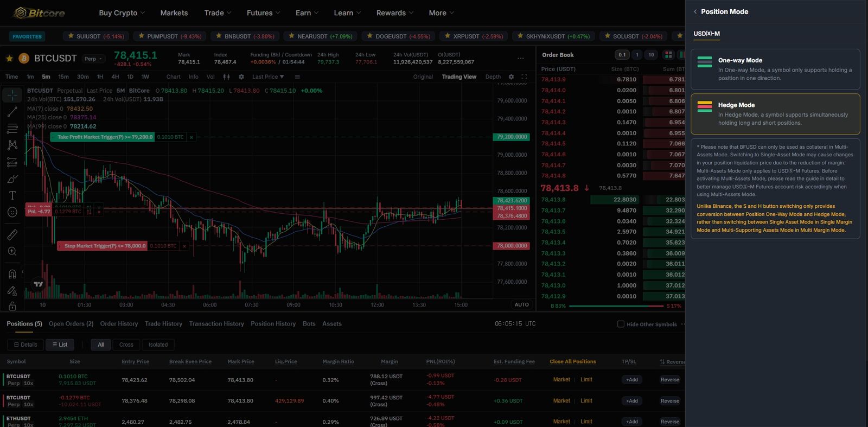Select the Hedge Mode option

775,114
